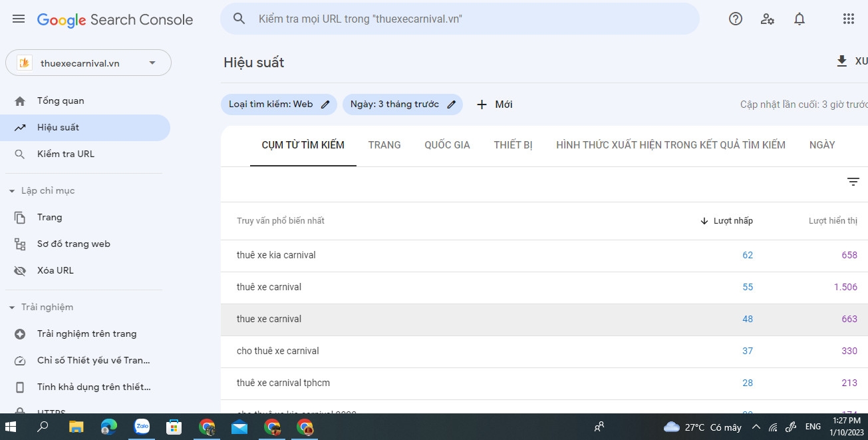Image resolution: width=868 pixels, height=440 pixels.
Task: Click the ENG language indicator
Action: (813, 427)
